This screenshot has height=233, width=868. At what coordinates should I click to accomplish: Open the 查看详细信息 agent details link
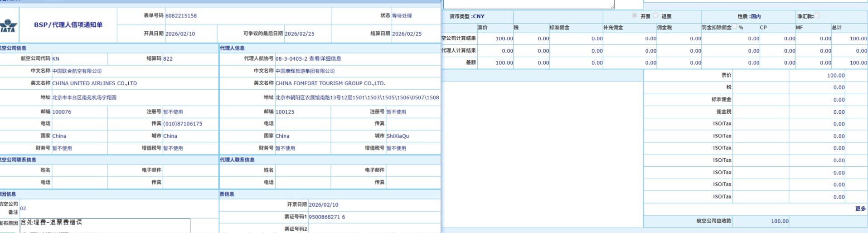[x=325, y=58]
